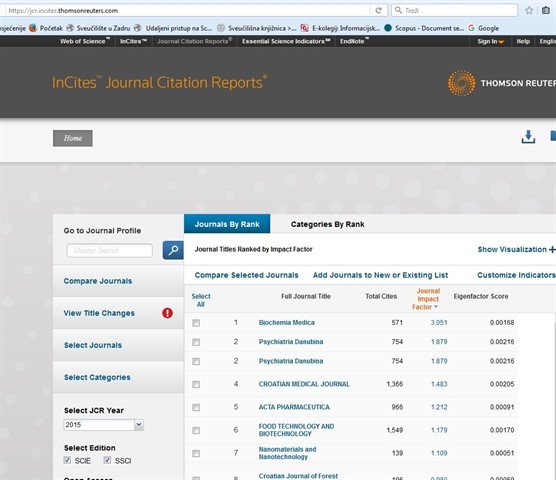Click the 1.212 impact factor value
Viewport: 556px width, 480px height.
(x=439, y=407)
